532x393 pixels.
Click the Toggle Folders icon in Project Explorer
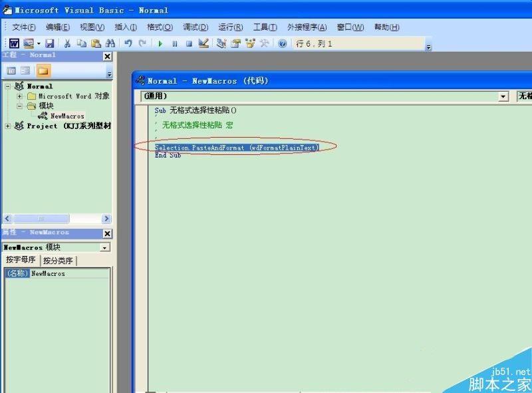point(43,70)
